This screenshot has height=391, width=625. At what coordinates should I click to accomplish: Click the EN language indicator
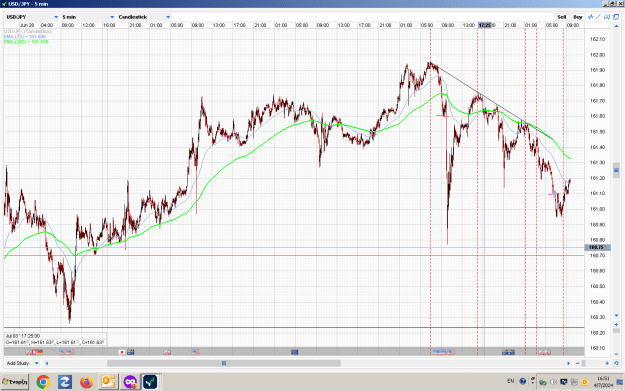[x=510, y=381]
